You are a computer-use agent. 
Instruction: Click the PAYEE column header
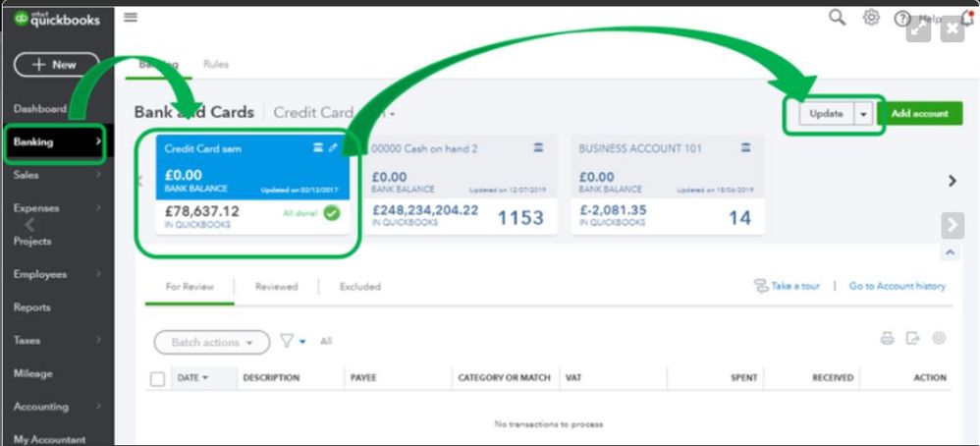click(x=362, y=378)
